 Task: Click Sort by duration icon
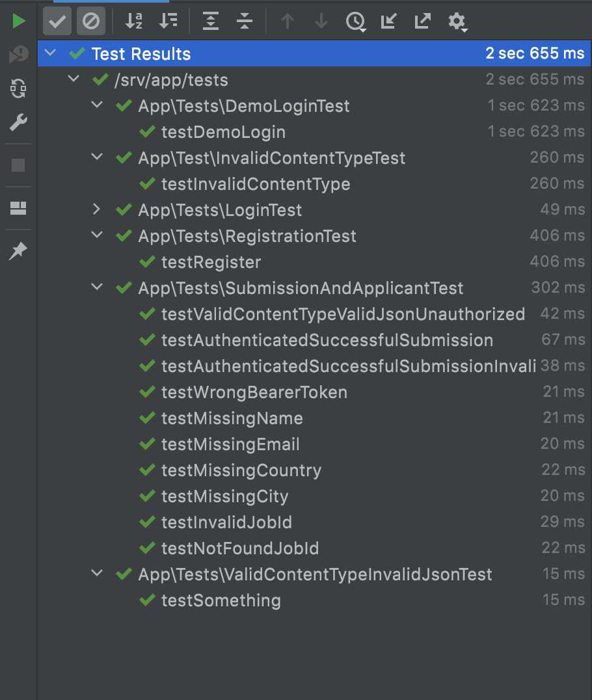(168, 21)
